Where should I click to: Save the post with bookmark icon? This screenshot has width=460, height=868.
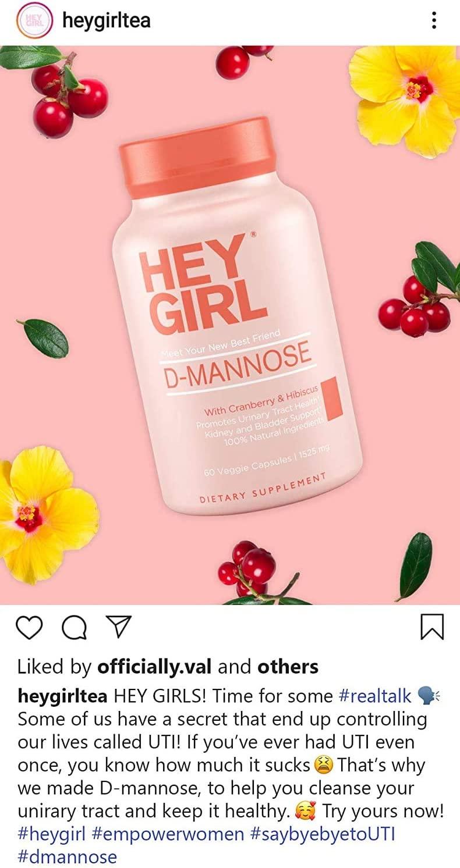431,628
